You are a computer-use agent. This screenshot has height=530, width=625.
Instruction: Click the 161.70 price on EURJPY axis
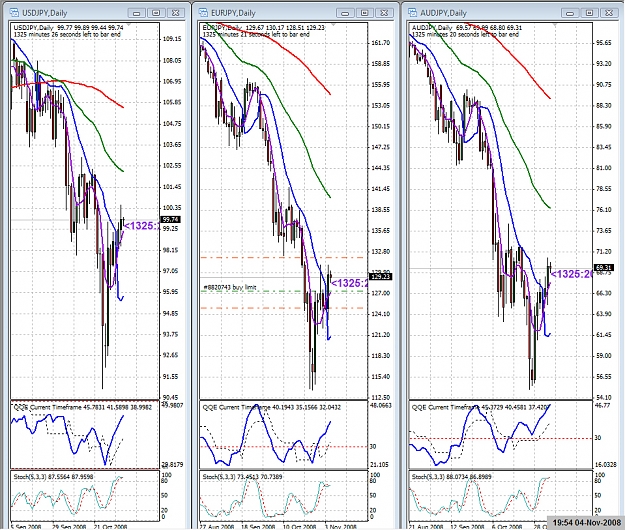pyautogui.click(x=380, y=43)
